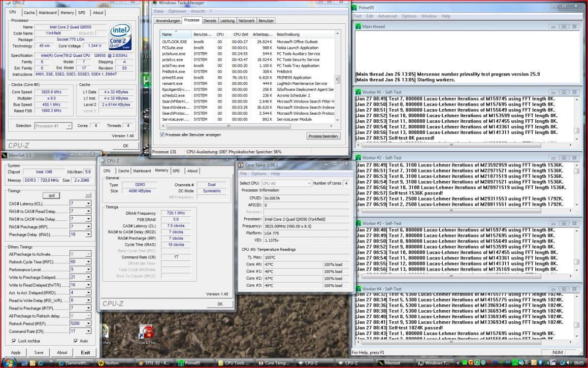Click Apply in MemSet

point(16,353)
